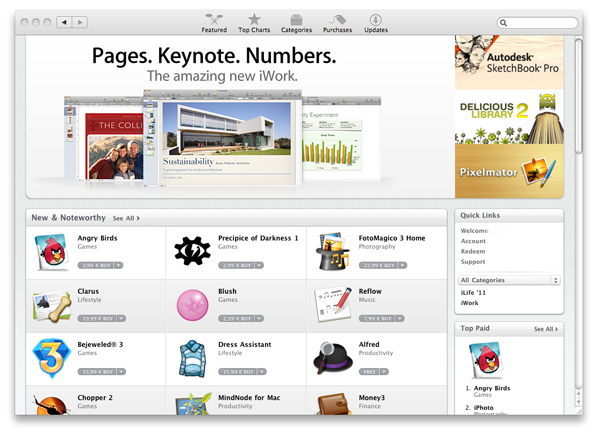
Task: Open the arrow next to Angry Birds buy button
Action: pyautogui.click(x=119, y=265)
